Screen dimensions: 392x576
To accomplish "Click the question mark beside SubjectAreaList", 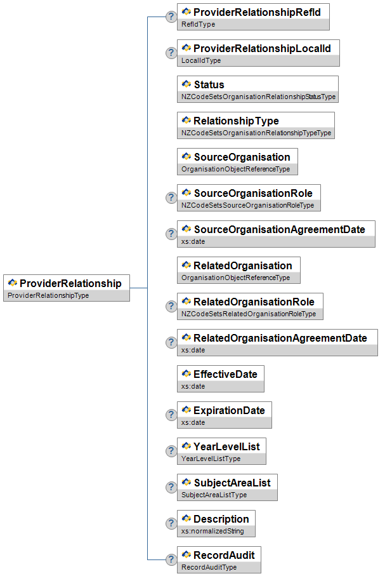I will point(171,487).
